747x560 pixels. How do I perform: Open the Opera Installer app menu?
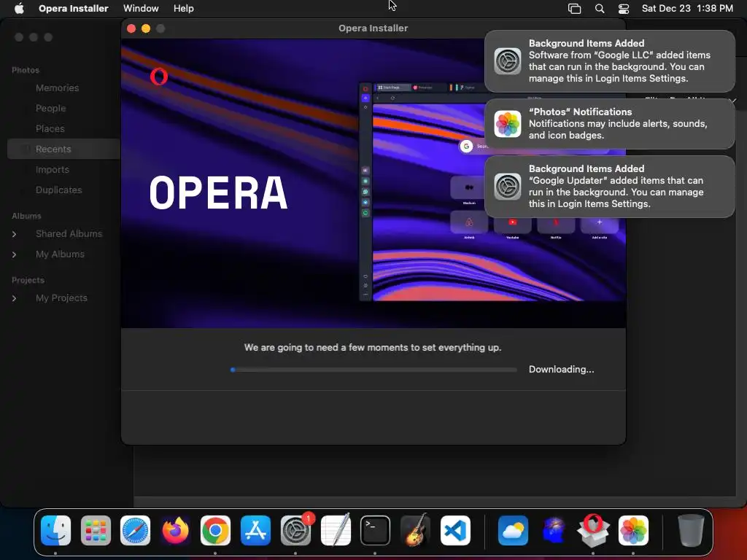74,9
